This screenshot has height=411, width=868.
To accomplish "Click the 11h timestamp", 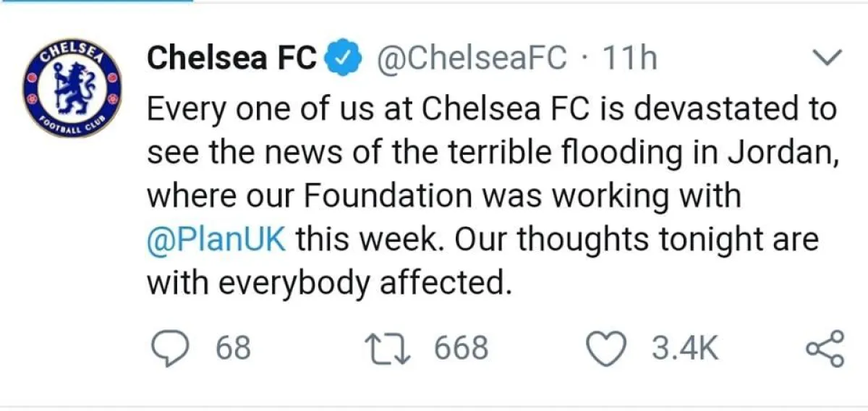I will [629, 59].
